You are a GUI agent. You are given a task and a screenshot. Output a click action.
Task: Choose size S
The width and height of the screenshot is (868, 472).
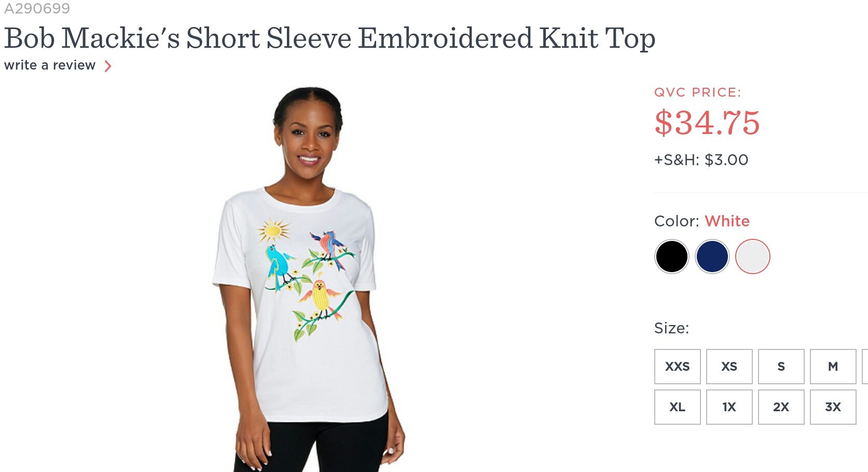point(781,367)
